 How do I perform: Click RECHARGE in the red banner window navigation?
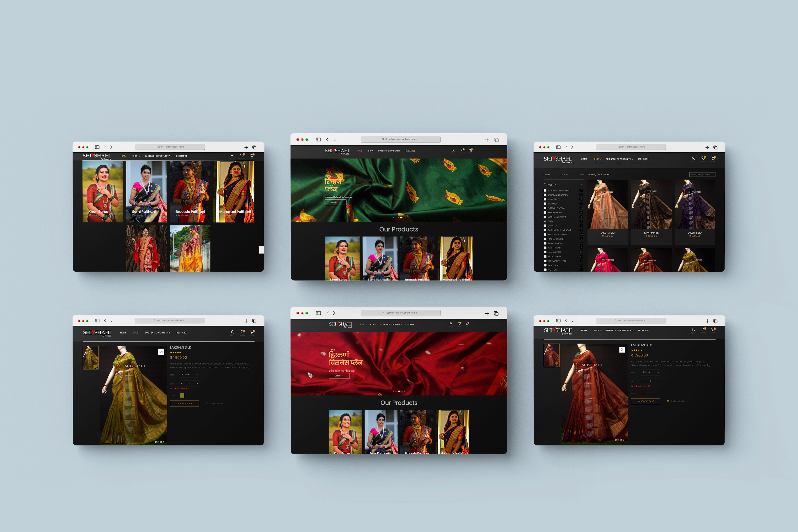tap(410, 324)
